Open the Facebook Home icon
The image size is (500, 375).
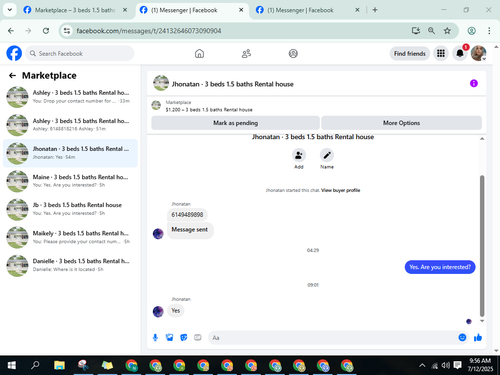coord(199,53)
